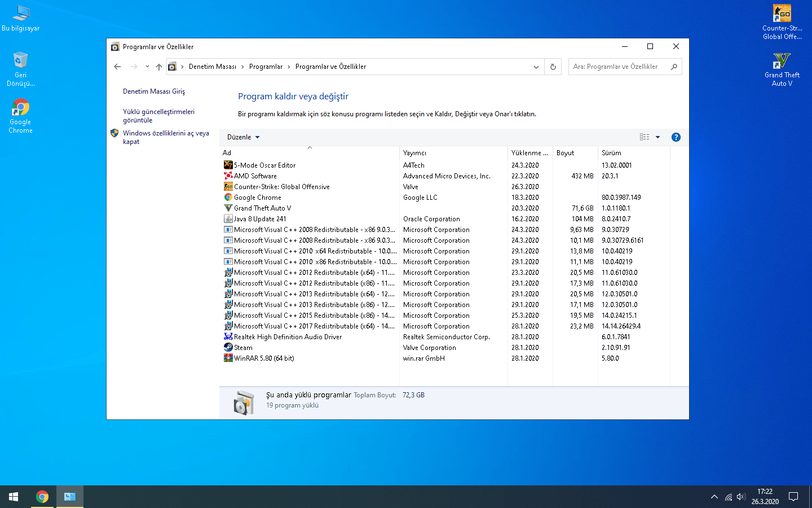Screen dimensions: 812x508
Task: Open the network icon in system tray
Action: (728, 497)
